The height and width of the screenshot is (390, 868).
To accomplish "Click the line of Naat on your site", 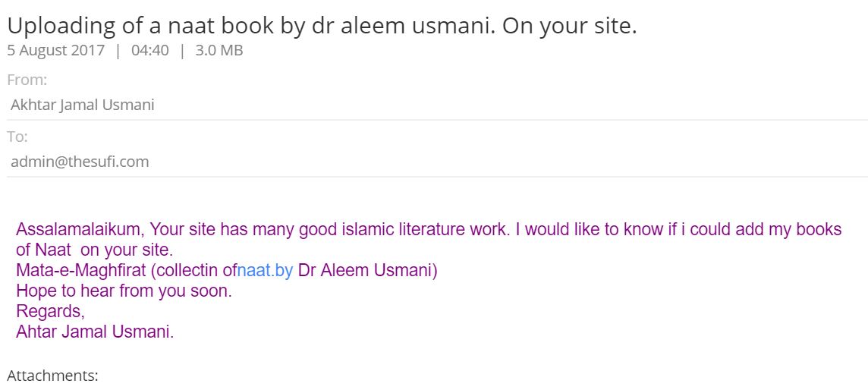I will tap(95, 250).
